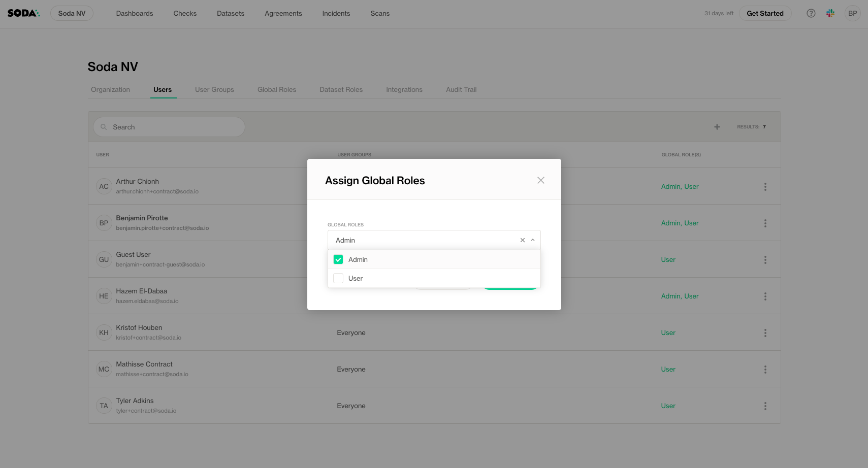Go to Datasets in top navigation
This screenshot has width=868, height=468.
coord(231,13)
